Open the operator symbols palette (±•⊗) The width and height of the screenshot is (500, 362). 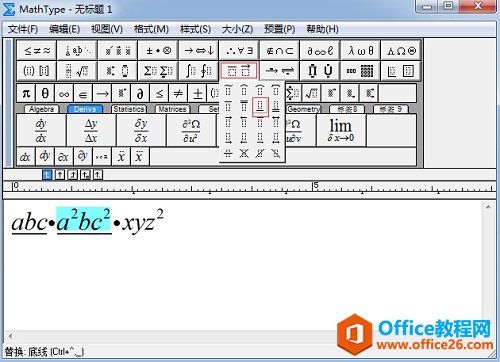coord(158,50)
